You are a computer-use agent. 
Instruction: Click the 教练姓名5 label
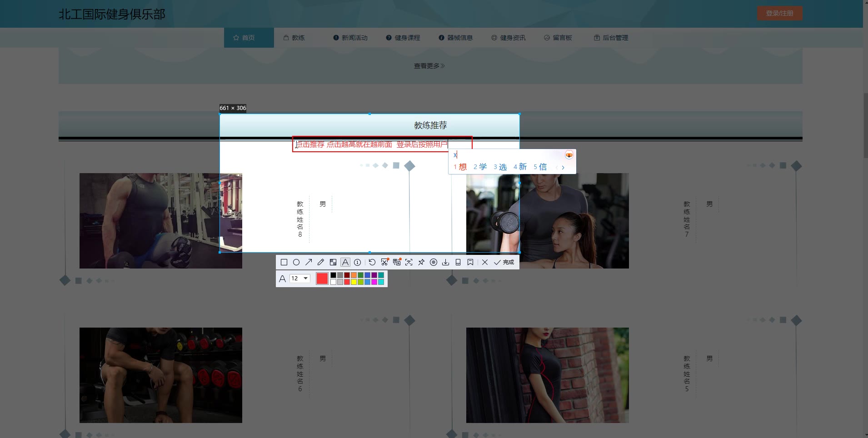(x=687, y=374)
